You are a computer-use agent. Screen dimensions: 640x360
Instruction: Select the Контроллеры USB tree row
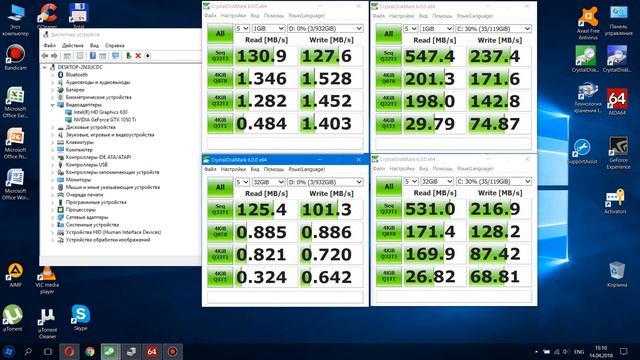pos(87,164)
